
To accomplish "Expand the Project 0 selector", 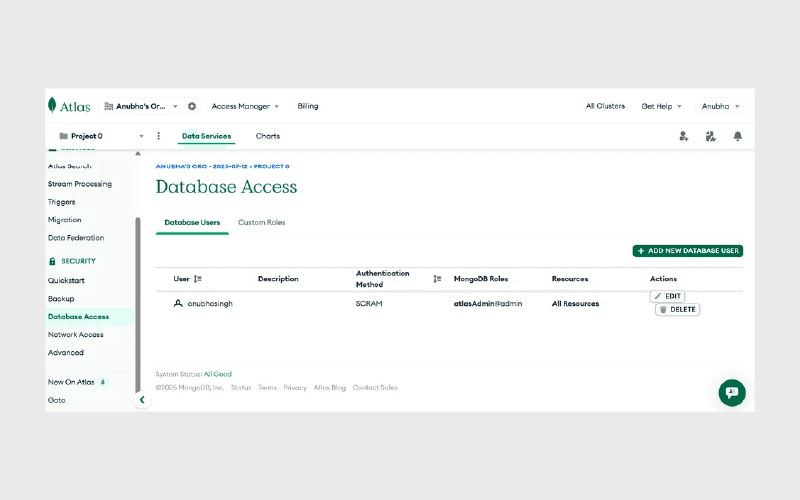I will [x=141, y=136].
